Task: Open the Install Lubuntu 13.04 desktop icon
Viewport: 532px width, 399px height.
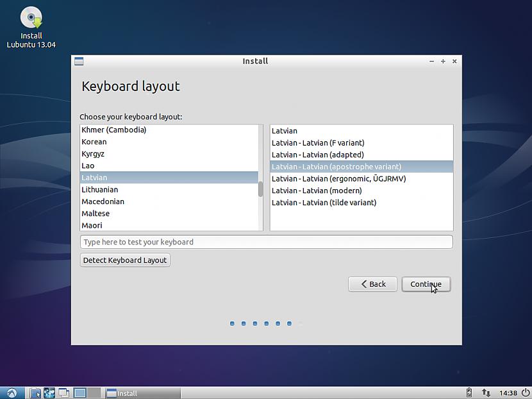Action: tap(31, 27)
